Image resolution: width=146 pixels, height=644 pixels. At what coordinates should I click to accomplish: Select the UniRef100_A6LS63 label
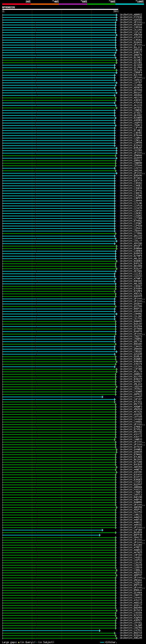pos(131,259)
